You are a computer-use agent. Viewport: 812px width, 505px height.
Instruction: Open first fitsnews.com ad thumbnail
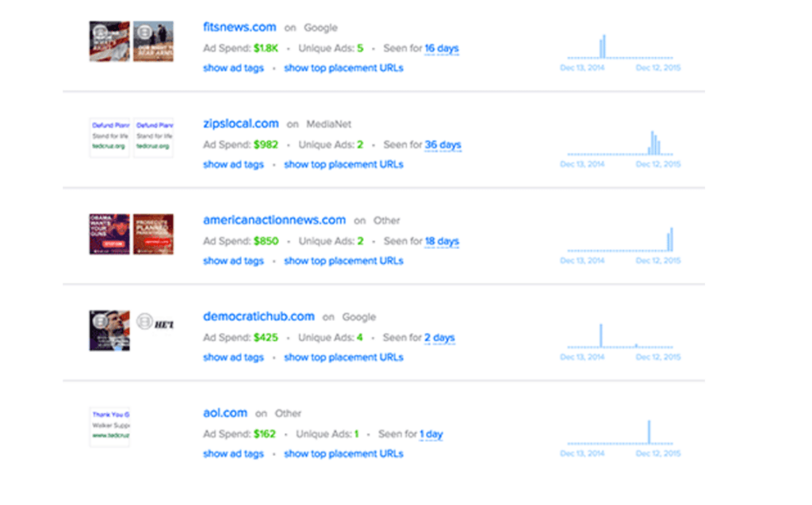[109, 41]
